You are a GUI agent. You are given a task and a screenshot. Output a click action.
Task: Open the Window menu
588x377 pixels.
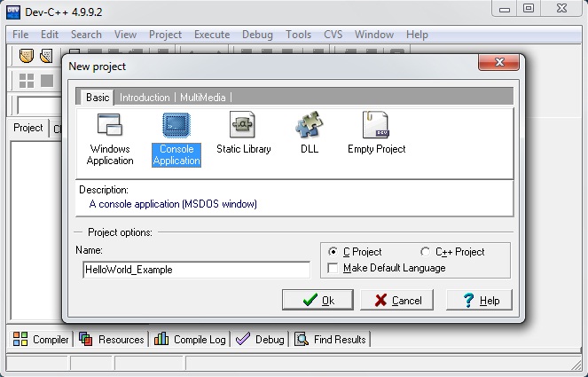[x=374, y=35]
